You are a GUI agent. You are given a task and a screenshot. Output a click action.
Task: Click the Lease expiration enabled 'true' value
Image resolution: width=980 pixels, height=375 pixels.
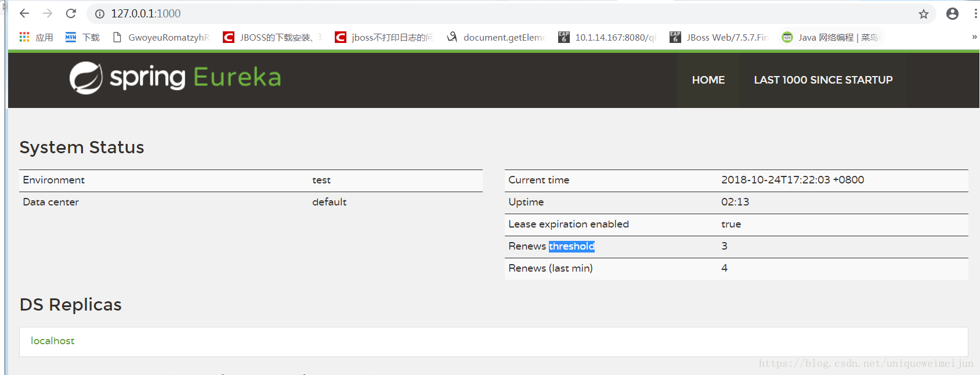(731, 224)
